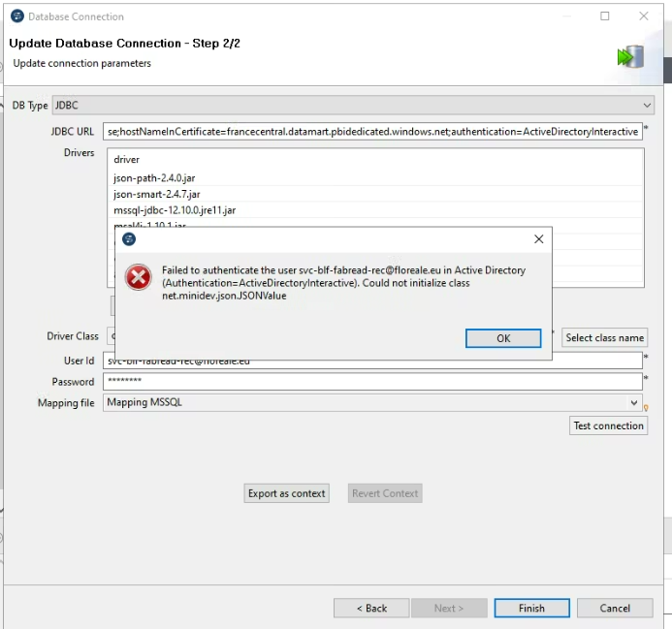Screen dimensions: 672x629
Task: Click the Revert Context button
Action: tap(385, 493)
